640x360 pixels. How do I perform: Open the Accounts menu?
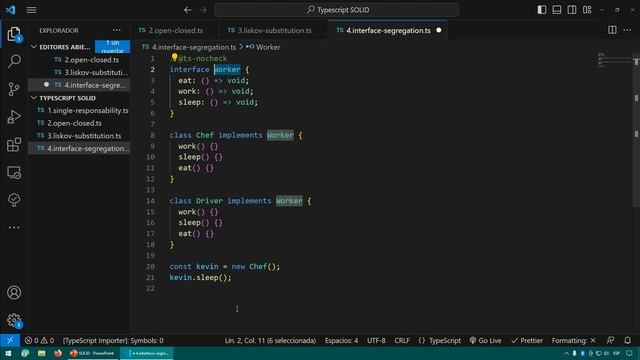(14, 292)
